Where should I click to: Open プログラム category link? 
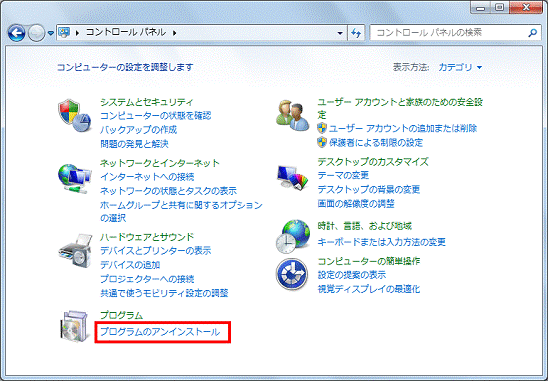click(x=121, y=315)
